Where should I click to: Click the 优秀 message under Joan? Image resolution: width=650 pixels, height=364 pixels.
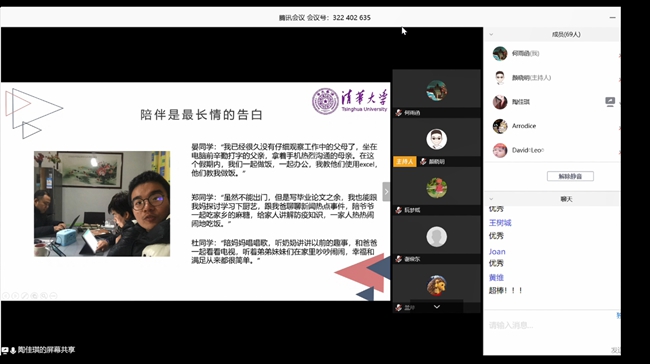point(496,263)
